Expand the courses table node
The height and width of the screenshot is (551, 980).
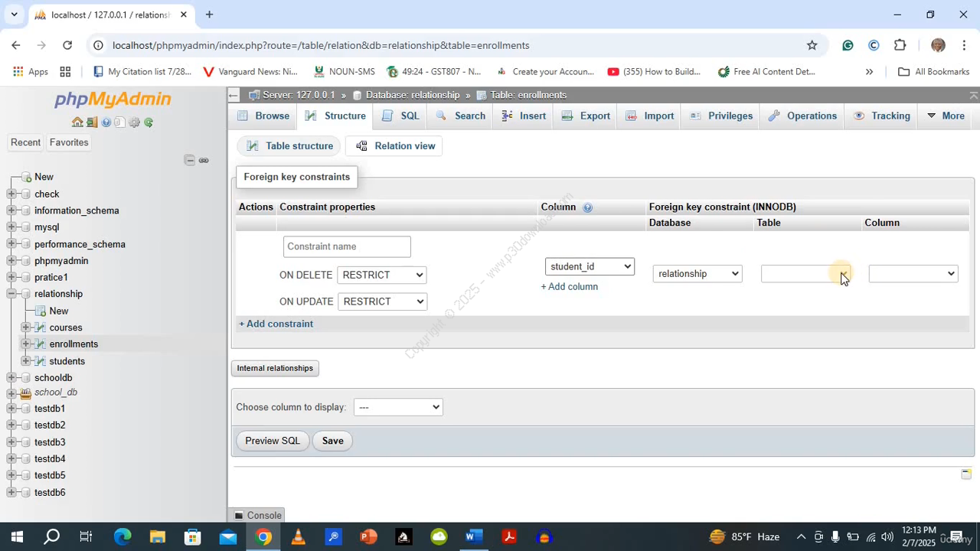pyautogui.click(x=26, y=328)
